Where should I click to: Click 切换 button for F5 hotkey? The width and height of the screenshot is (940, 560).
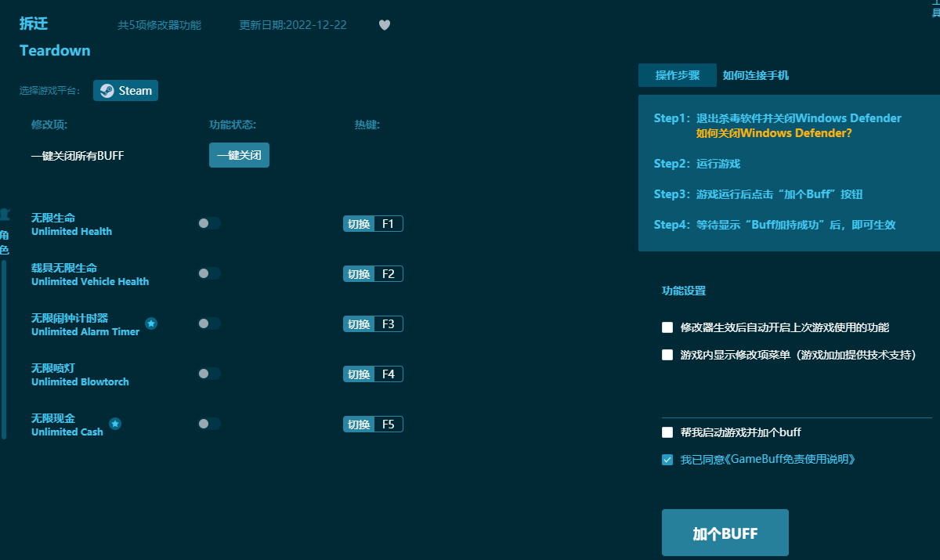tap(359, 425)
